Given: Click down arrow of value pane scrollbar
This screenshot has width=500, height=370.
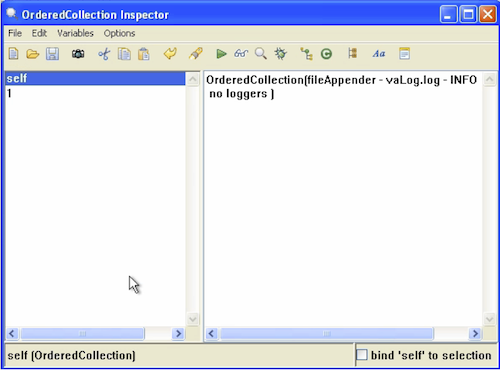Looking at the screenshot, I should tap(489, 319).
